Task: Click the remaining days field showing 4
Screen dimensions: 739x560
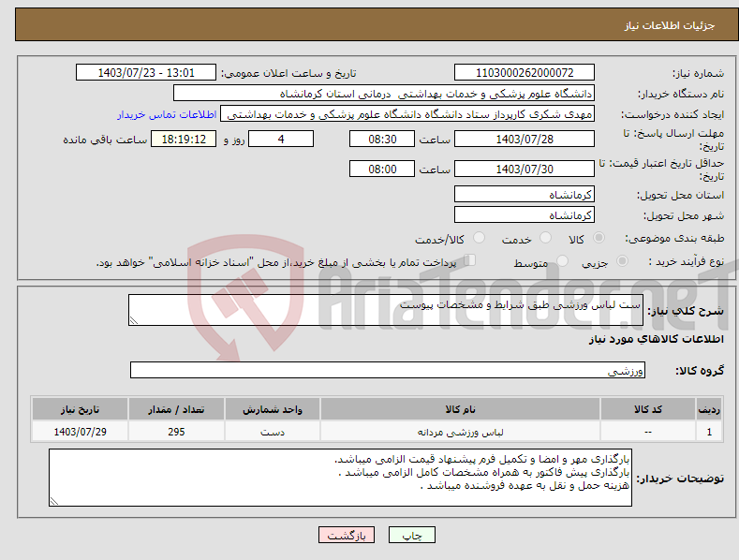Action: click(281, 139)
